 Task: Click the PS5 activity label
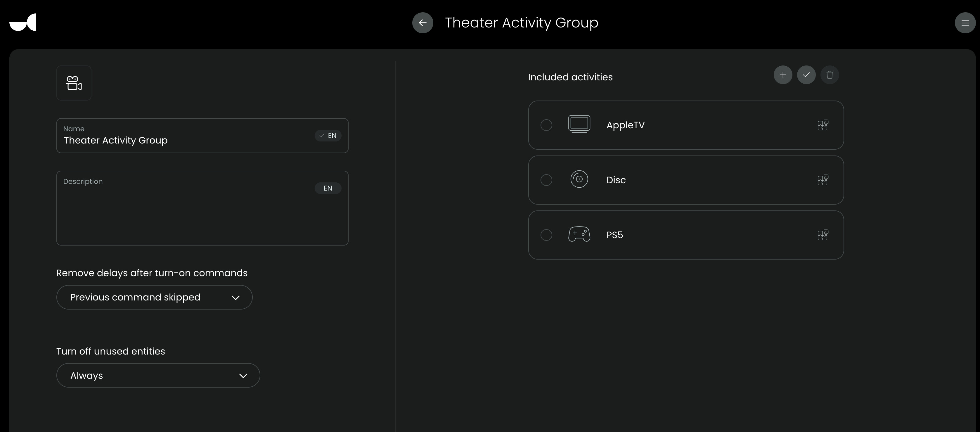click(614, 235)
